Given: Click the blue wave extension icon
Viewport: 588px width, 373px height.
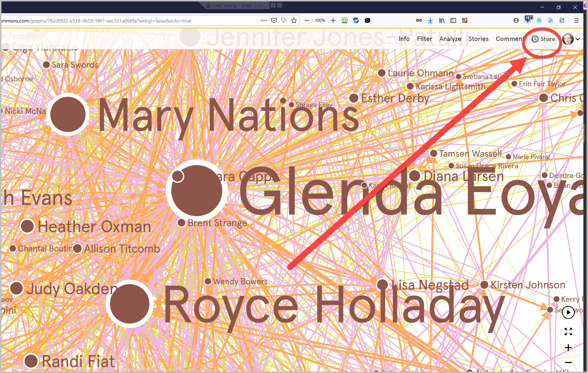Looking at the screenshot, I should [x=356, y=21].
